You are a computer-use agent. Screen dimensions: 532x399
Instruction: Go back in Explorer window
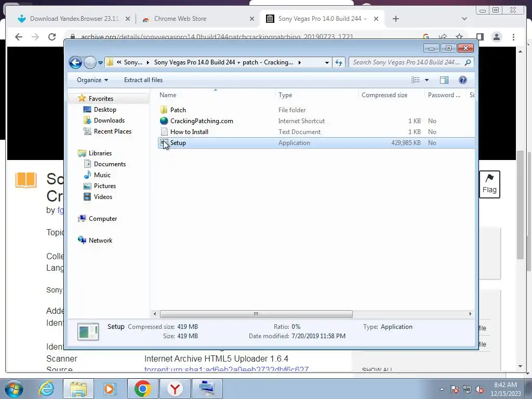75,62
